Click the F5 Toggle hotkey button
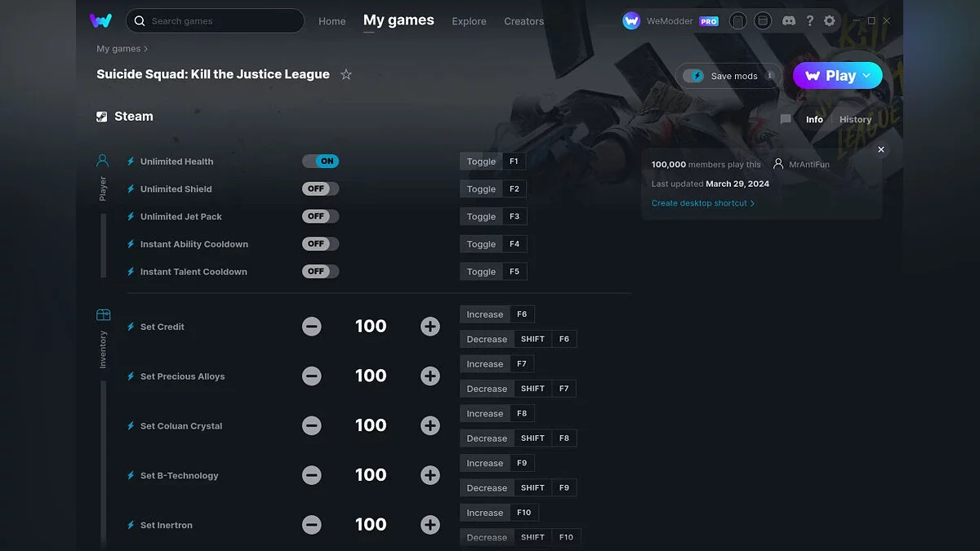The width and height of the screenshot is (980, 551). click(492, 272)
